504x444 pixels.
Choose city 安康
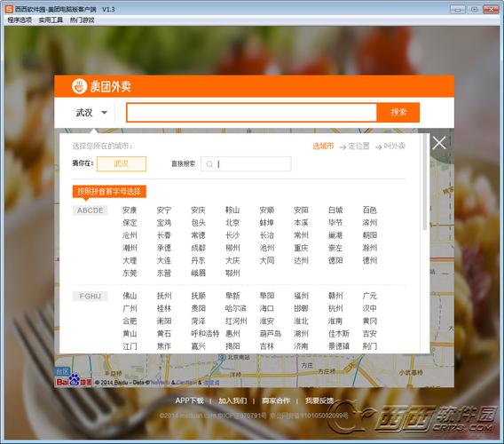(x=130, y=210)
